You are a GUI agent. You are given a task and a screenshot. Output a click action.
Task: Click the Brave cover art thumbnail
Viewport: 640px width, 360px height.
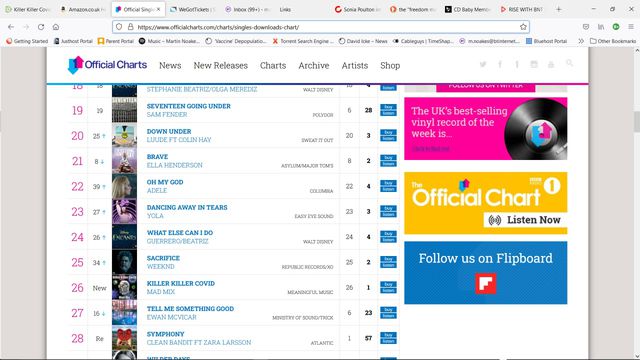pyautogui.click(x=124, y=161)
